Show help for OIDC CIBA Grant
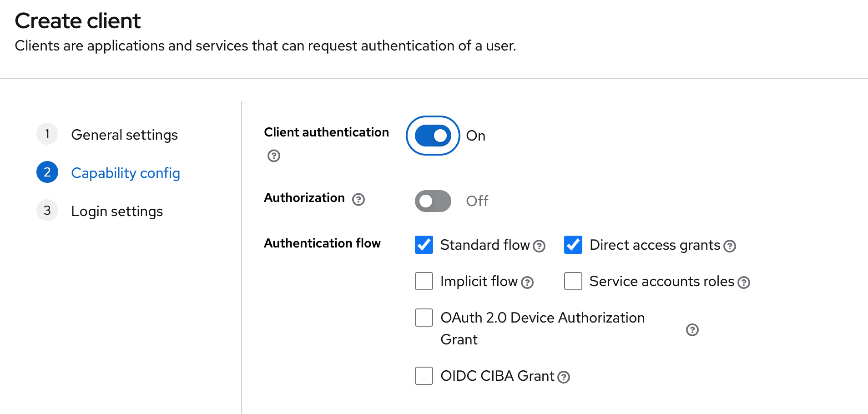 564,377
